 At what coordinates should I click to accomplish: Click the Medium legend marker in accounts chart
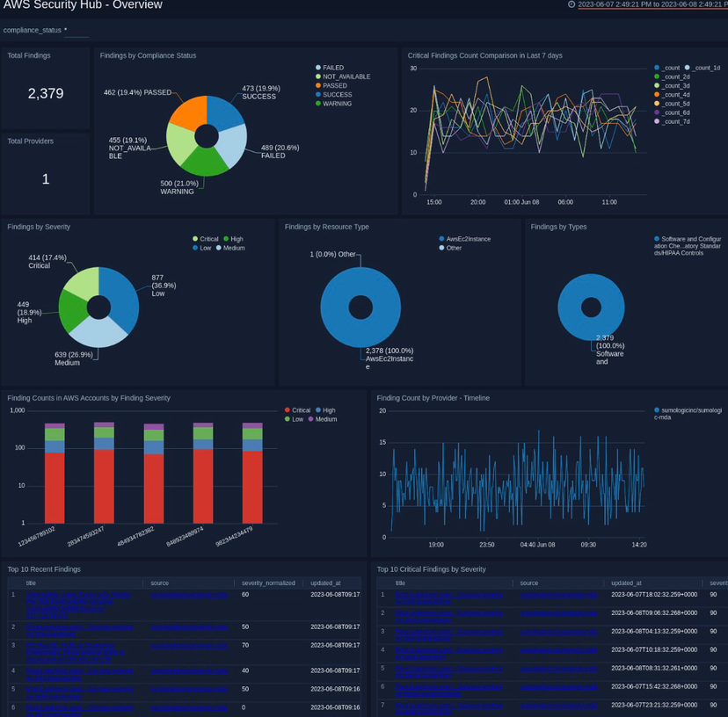310,419
